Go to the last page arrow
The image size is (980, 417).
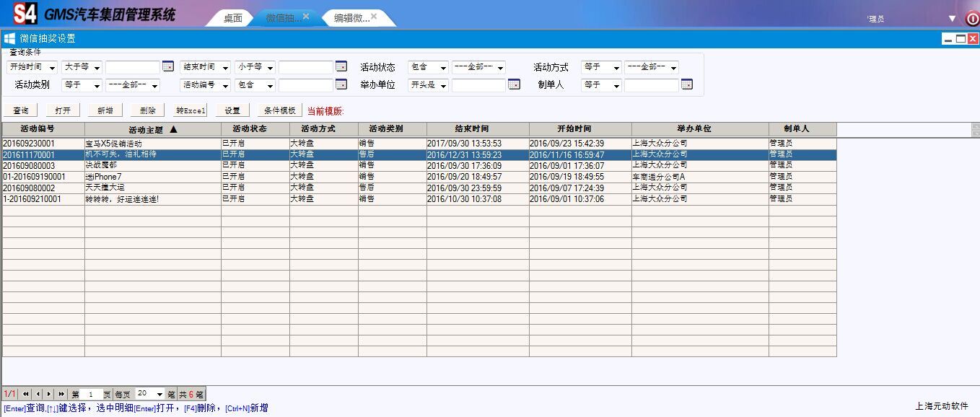[x=61, y=394]
